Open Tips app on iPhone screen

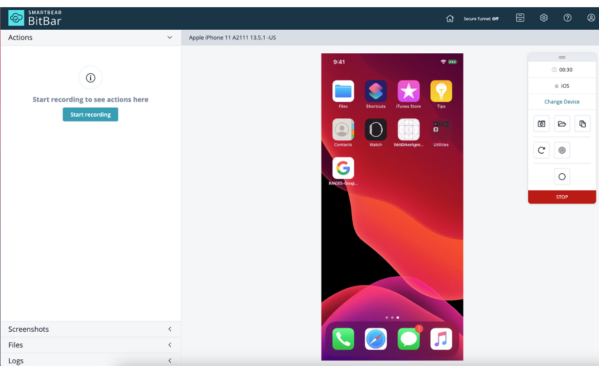point(441,91)
